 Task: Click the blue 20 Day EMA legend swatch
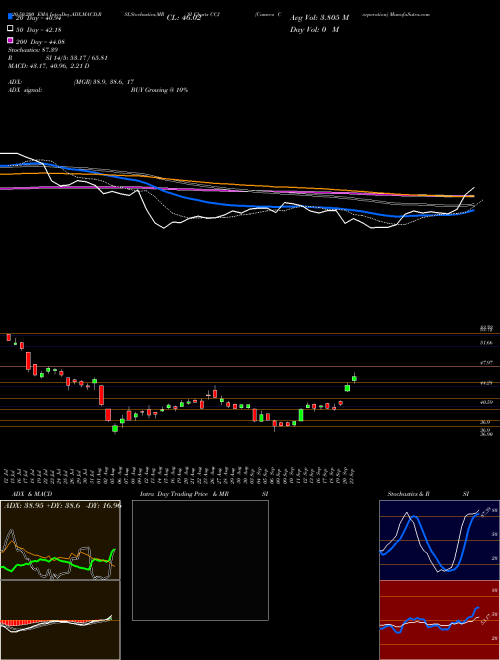(10, 17)
